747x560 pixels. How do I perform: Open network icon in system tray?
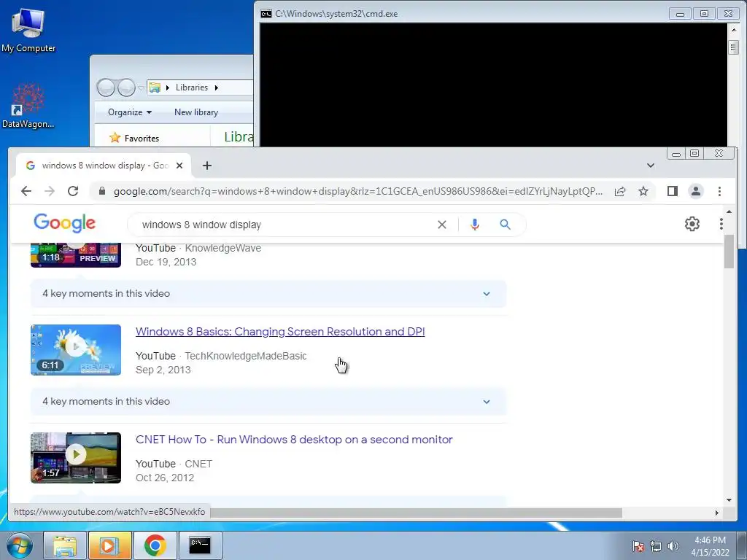(656, 546)
